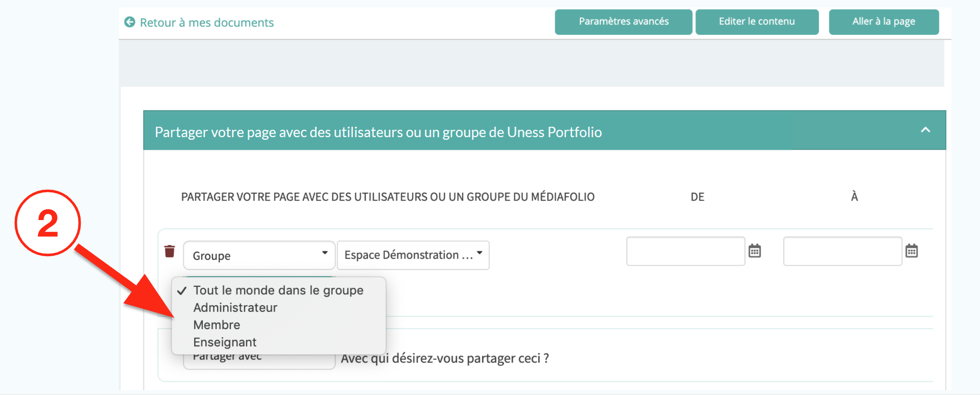Click the Avec qui désirez-vous partager field

point(444,359)
